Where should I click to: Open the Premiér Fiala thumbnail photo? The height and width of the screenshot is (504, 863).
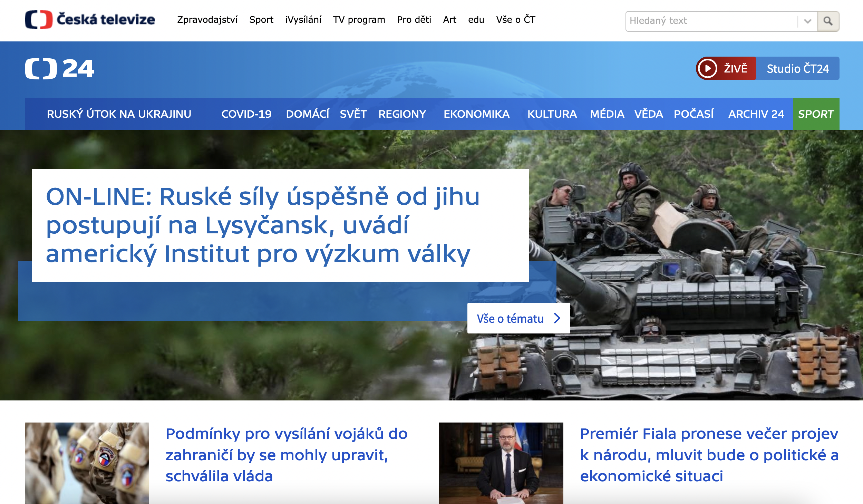(501, 463)
